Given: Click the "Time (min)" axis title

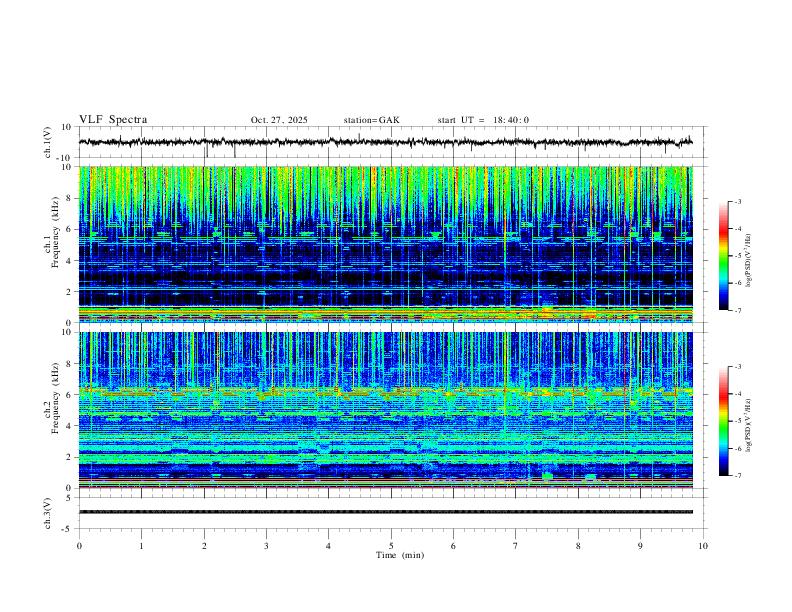Looking at the screenshot, I should click(x=400, y=555).
